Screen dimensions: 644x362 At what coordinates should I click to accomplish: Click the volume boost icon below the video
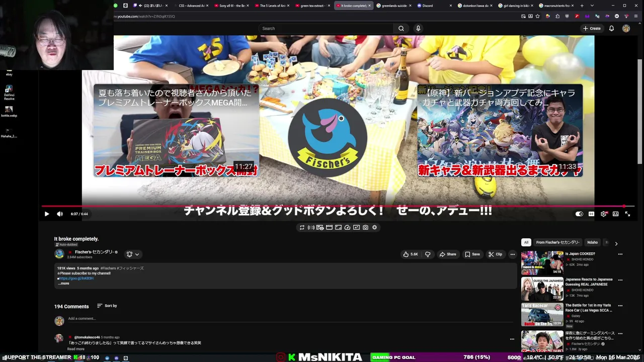coord(311,227)
